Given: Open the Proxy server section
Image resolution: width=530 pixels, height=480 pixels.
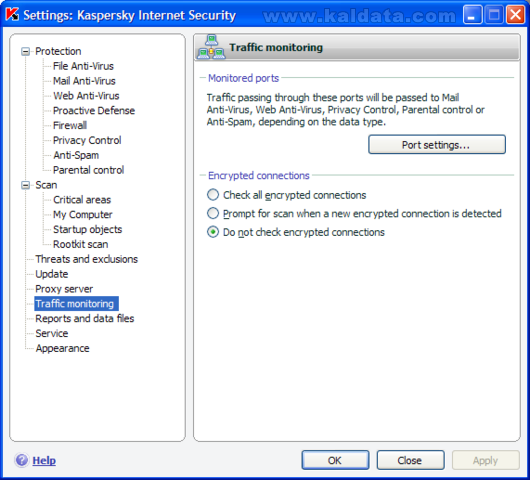Looking at the screenshot, I should tap(64, 289).
